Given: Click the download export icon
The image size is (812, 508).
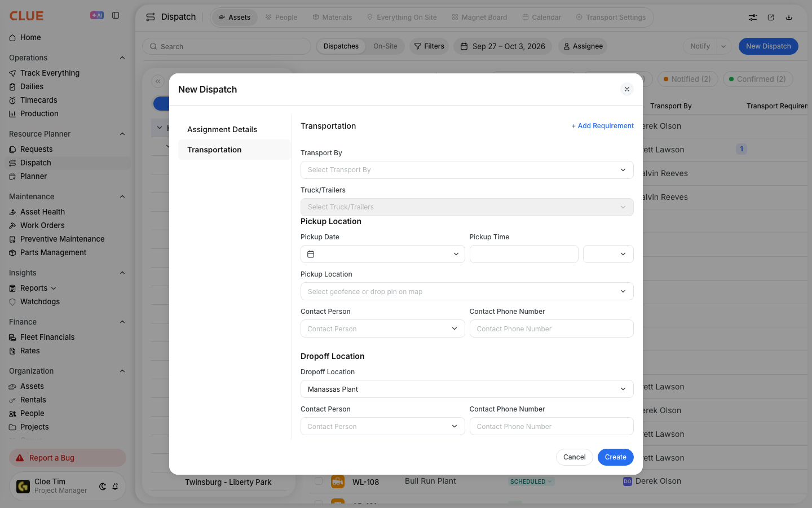Looking at the screenshot, I should pyautogui.click(x=789, y=17).
